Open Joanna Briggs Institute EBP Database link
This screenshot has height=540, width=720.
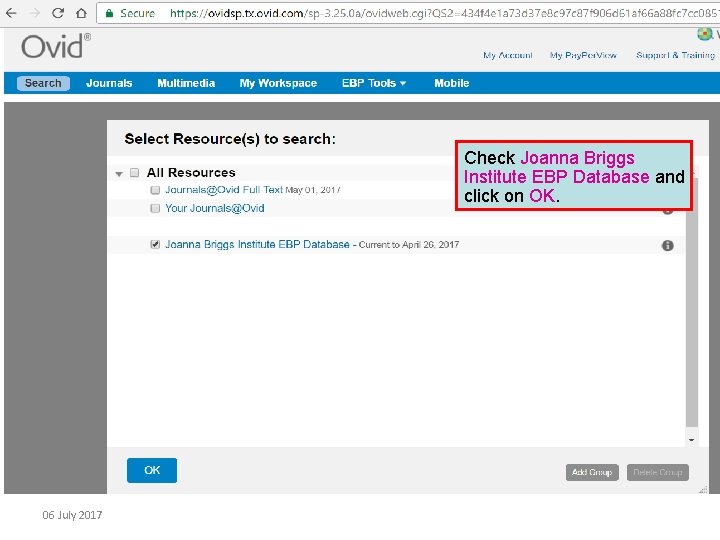(257, 244)
